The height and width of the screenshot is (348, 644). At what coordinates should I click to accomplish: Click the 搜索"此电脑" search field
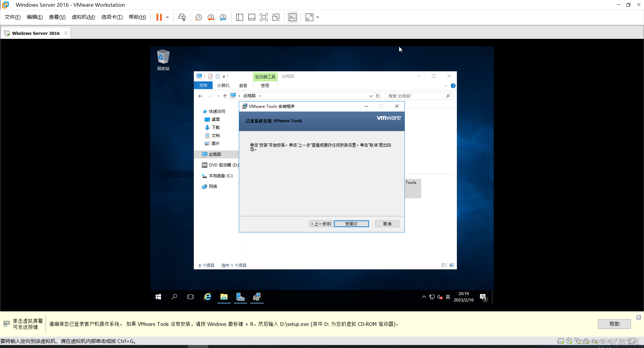coord(419,96)
